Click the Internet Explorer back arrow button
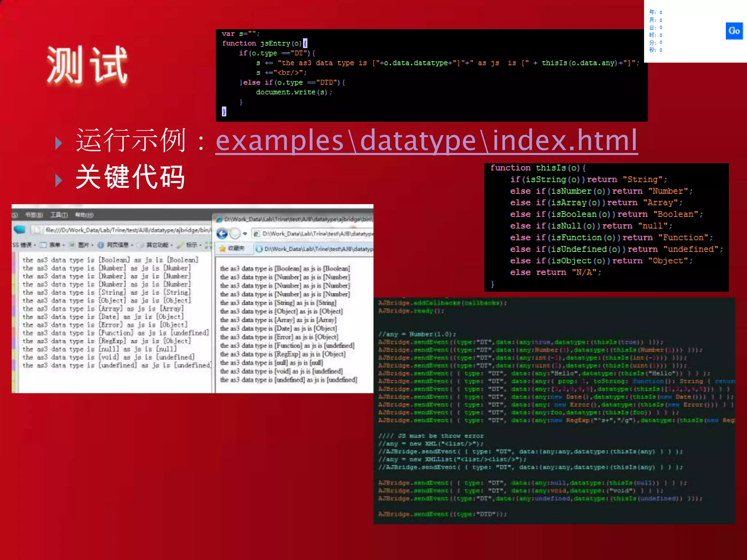 [x=222, y=233]
